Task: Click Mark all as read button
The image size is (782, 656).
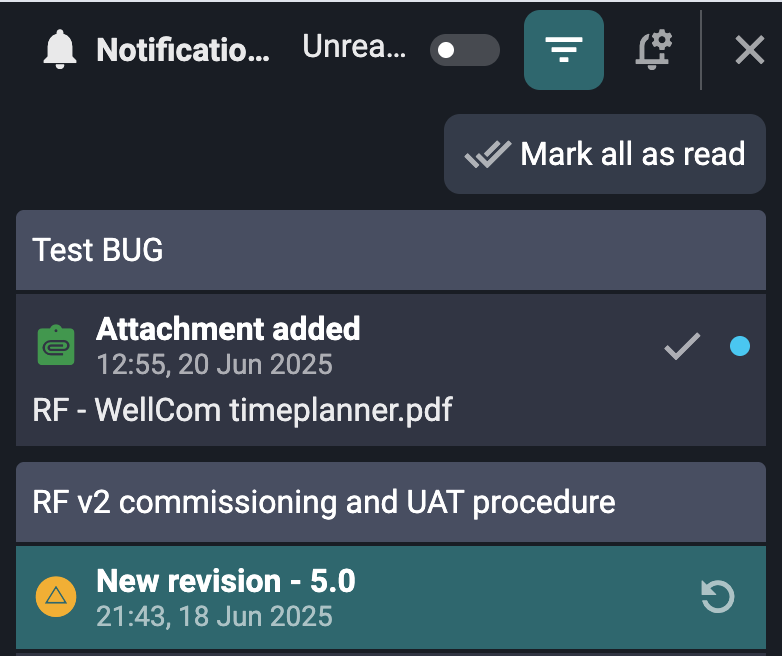Action: coord(605,154)
